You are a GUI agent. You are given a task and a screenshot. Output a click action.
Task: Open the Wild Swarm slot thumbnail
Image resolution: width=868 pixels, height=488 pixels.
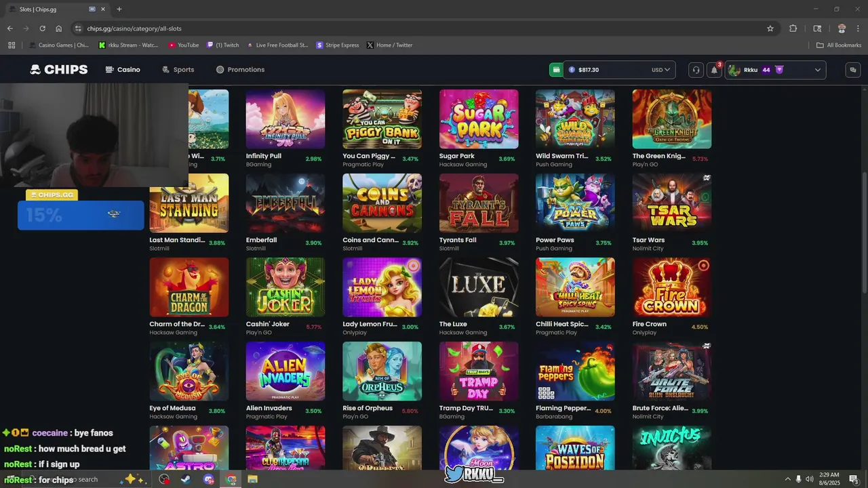[575, 119]
